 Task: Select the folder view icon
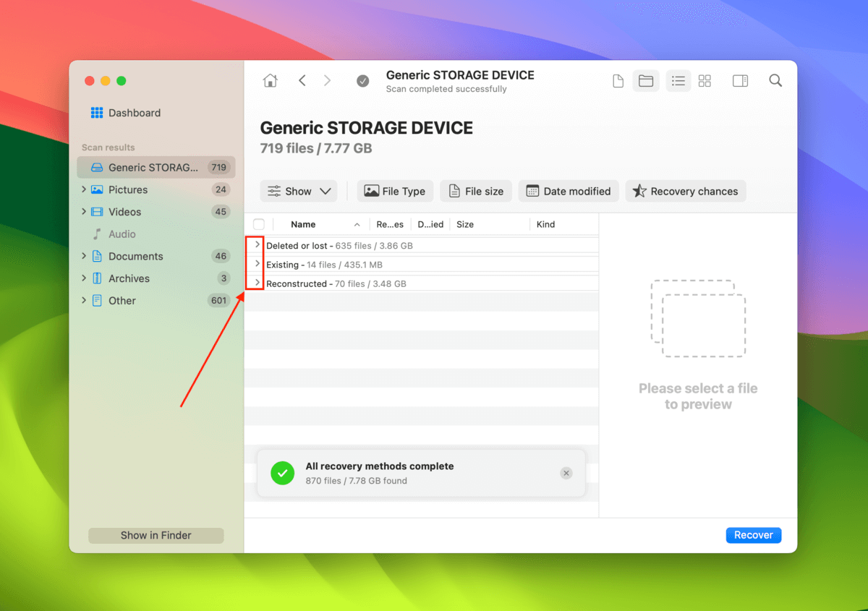[646, 81]
